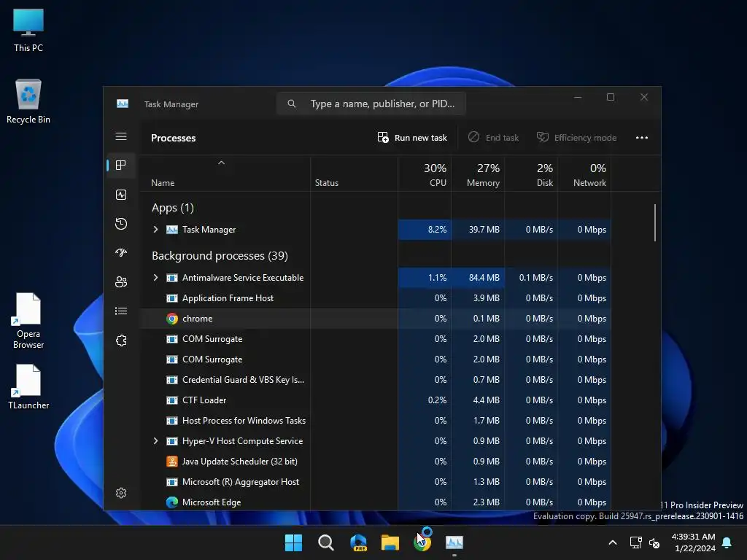This screenshot has width=747, height=560.
Task: Click the Efficiency mode button
Action: click(576, 138)
